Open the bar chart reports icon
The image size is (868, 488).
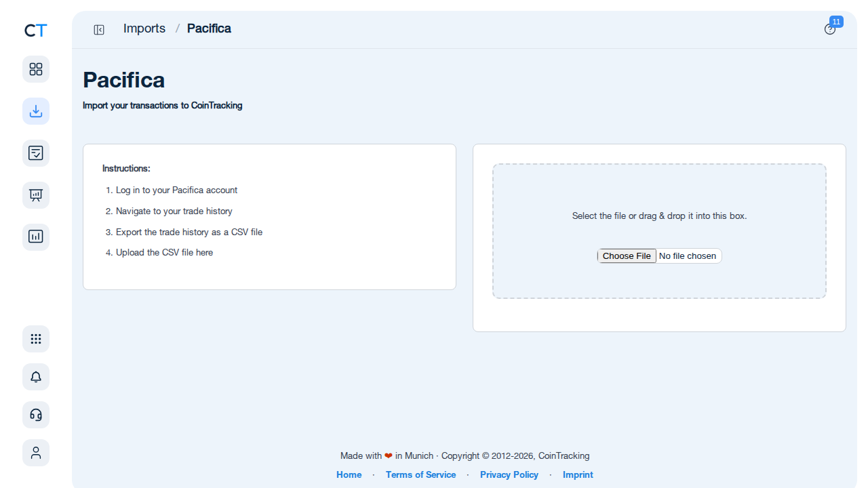click(36, 237)
